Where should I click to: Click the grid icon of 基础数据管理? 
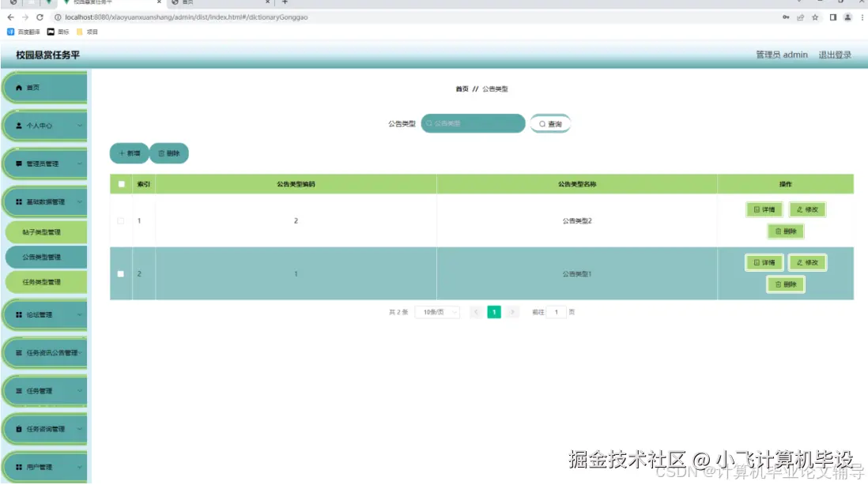click(x=19, y=202)
